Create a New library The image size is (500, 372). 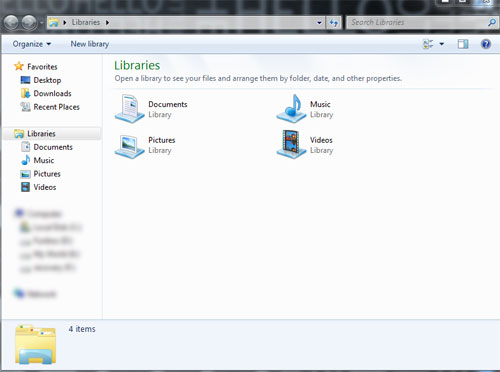(90, 44)
